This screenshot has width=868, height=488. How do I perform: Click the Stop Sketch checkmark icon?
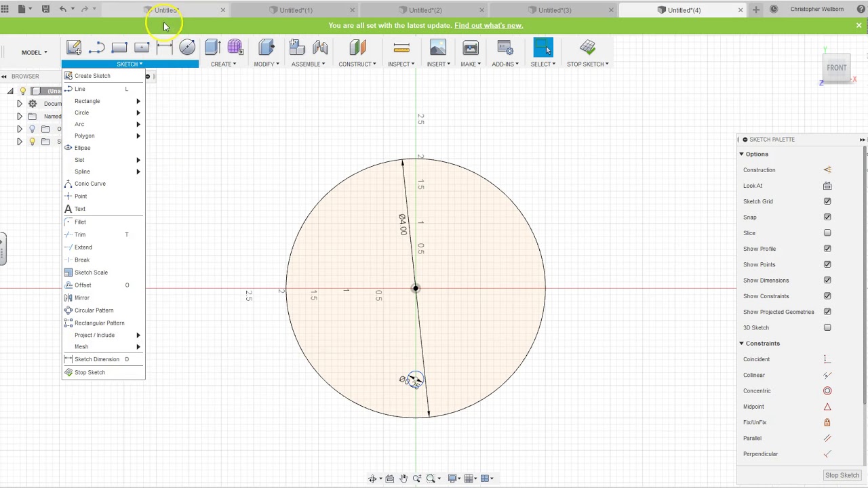[588, 47]
